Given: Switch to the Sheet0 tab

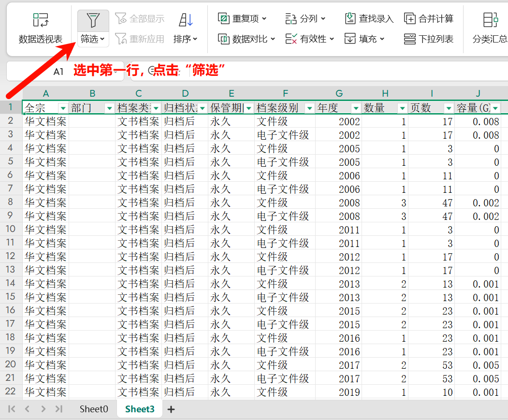Looking at the screenshot, I should [94, 409].
